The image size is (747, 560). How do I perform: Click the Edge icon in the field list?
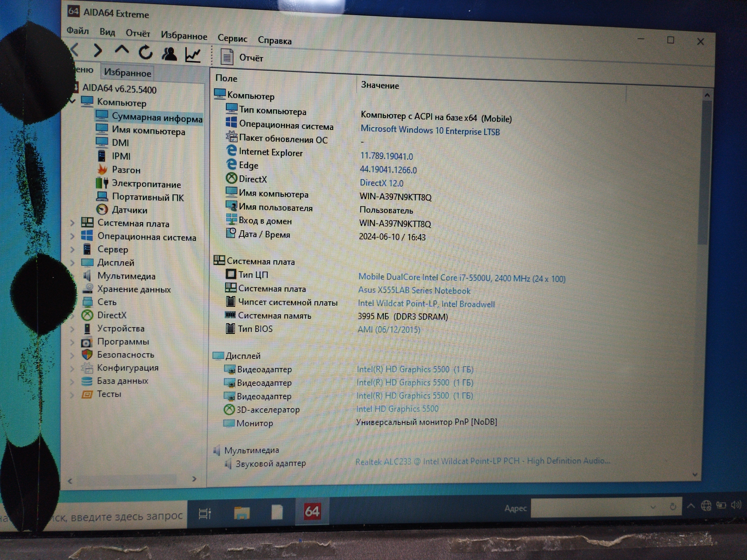231,164
